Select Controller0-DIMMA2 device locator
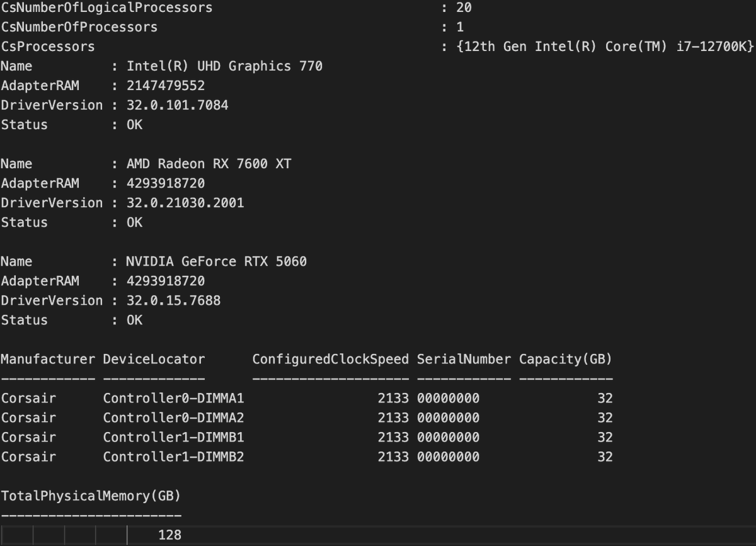The height and width of the screenshot is (546, 756). point(174,418)
